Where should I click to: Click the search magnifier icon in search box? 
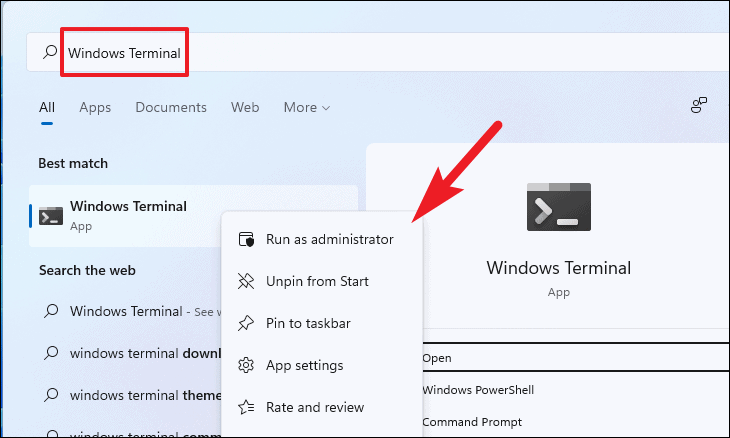tap(50, 52)
